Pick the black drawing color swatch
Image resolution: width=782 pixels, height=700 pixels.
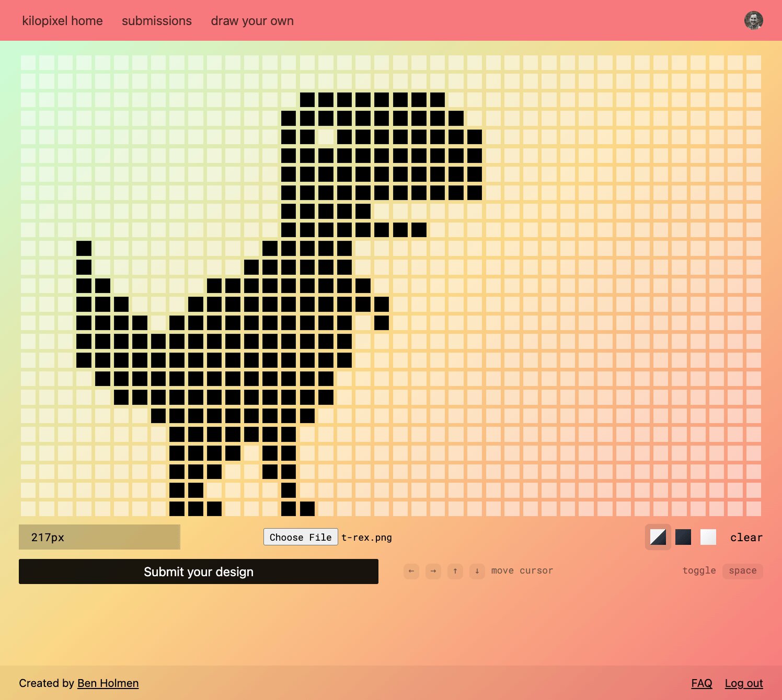click(x=683, y=537)
